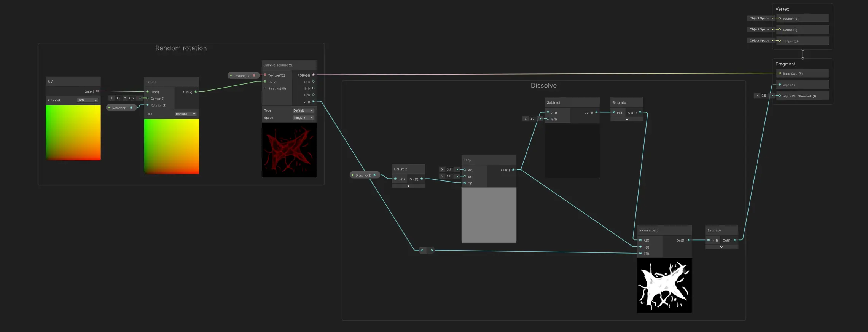Select the Texture(T2) property node
The image size is (868, 332).
[242, 76]
